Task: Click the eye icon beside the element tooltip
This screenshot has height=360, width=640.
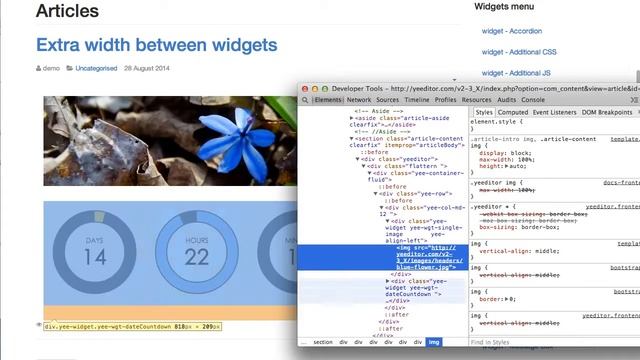Action: click(x=39, y=325)
